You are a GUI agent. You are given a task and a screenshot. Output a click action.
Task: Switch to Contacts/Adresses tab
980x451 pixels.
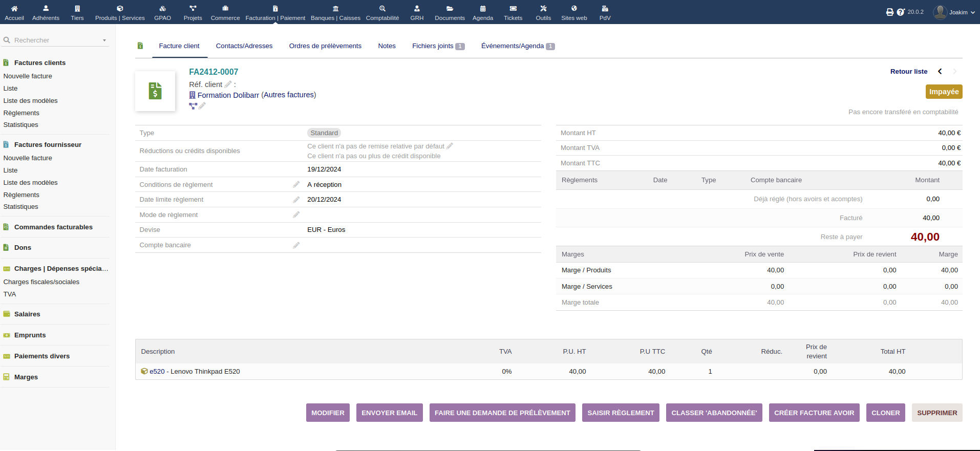(244, 46)
